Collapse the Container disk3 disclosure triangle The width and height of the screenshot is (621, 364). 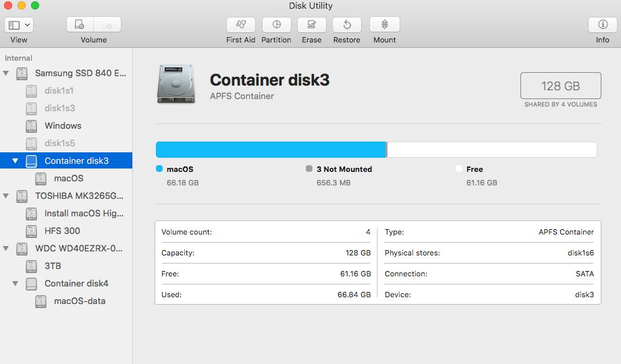[15, 160]
